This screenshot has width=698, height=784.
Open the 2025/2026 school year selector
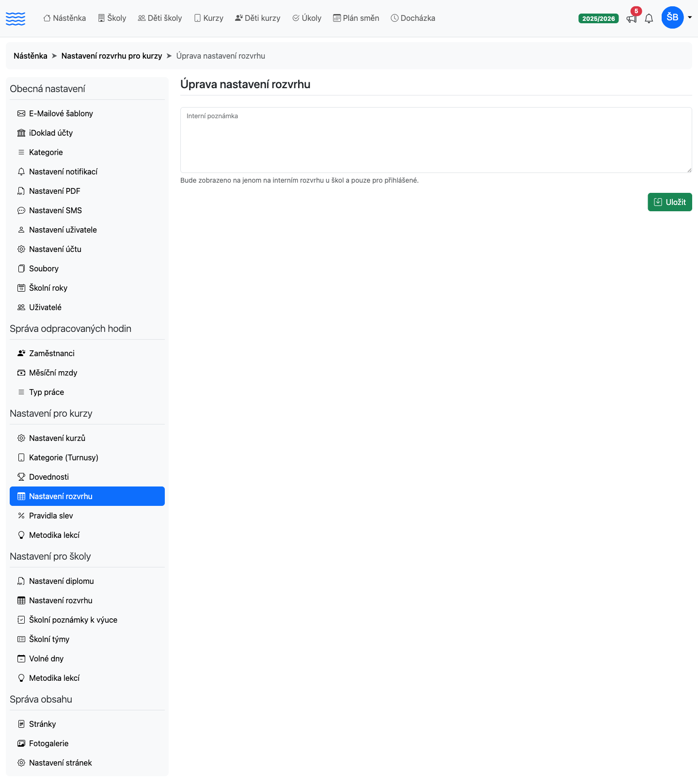599,18
